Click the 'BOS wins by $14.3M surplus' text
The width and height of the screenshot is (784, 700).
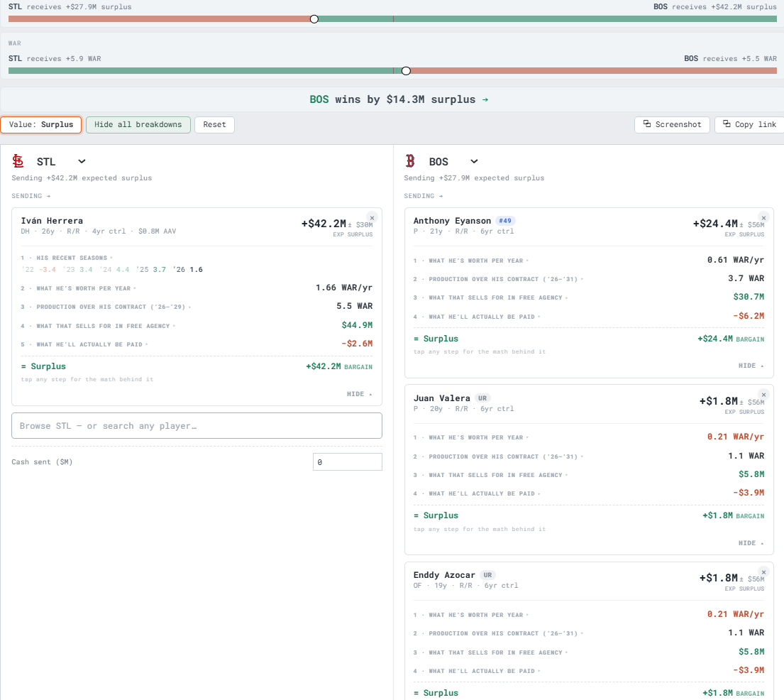pyautogui.click(x=392, y=99)
